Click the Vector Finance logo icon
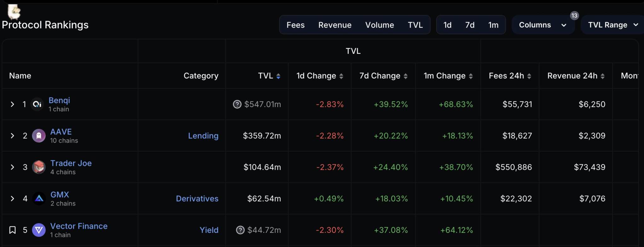 [x=39, y=230]
